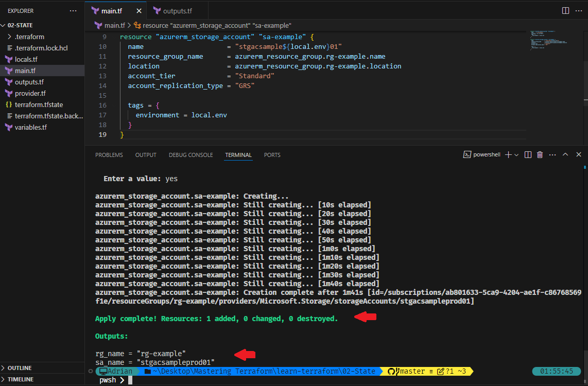Screen dimensions: 588x386
Task: Open editor more actions menu
Action: point(579,10)
